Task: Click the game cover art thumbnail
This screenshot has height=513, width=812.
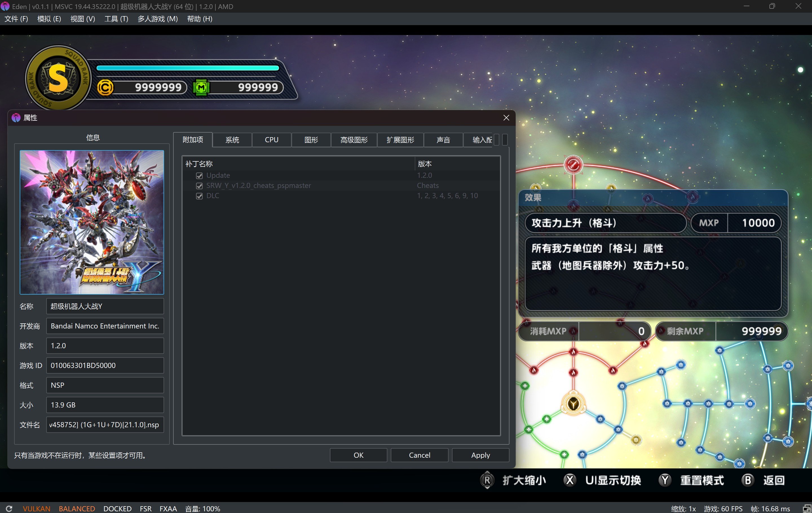Action: 92,222
